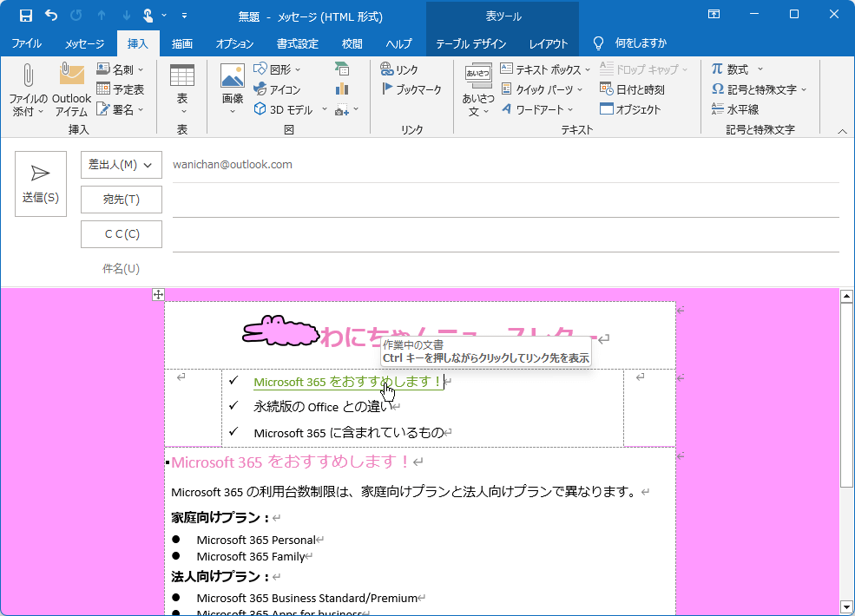Switch to the 校閲 tab
Image resolution: width=855 pixels, height=616 pixels.
point(352,43)
